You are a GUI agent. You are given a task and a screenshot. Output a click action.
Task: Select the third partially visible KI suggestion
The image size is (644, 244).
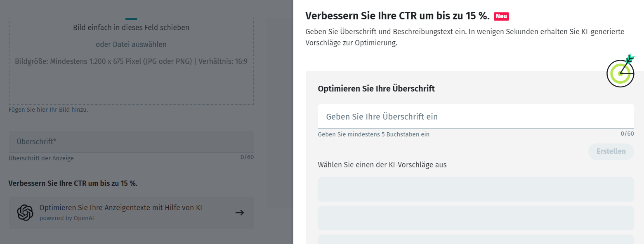point(476,239)
